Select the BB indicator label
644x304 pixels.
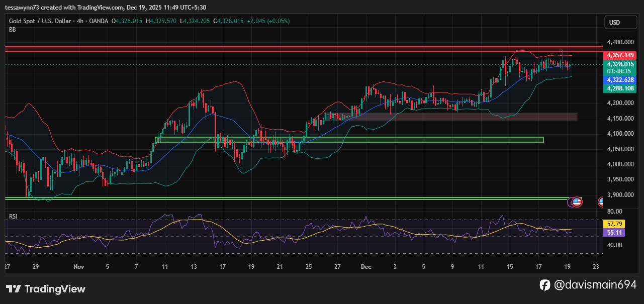13,30
